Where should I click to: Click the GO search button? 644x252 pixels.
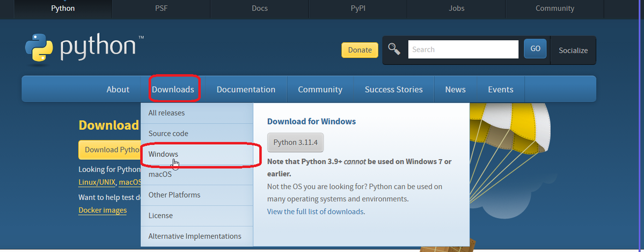coord(535,49)
